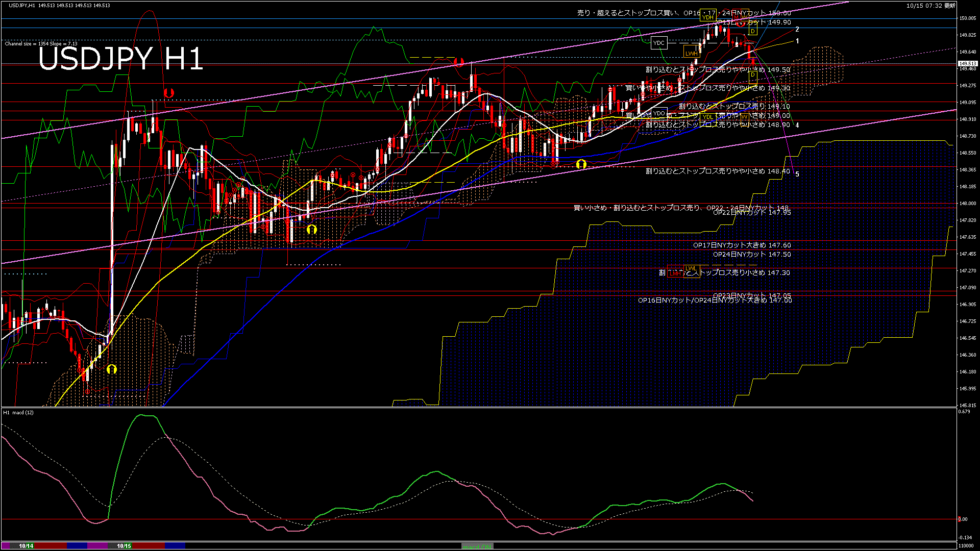Click the 150.005 price axis label
The height and width of the screenshot is (551, 980).
tap(967, 18)
